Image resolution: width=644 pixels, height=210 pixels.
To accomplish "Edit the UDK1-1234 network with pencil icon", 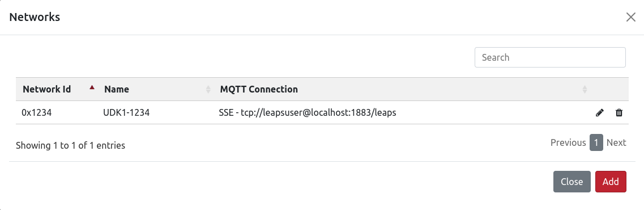I will coord(600,113).
